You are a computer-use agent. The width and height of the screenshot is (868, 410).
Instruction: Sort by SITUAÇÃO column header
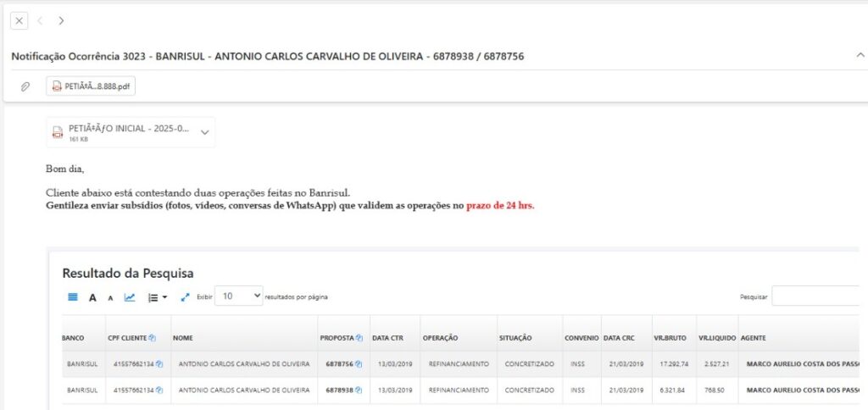click(515, 338)
